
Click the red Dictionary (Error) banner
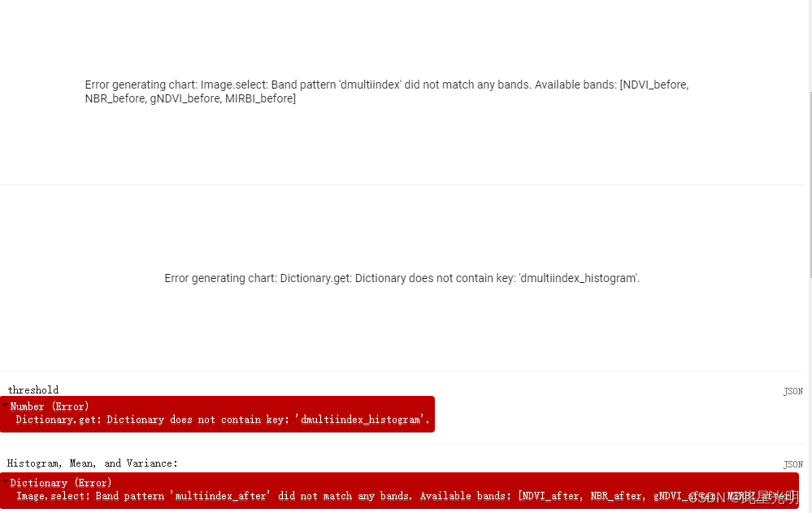[x=61, y=482]
